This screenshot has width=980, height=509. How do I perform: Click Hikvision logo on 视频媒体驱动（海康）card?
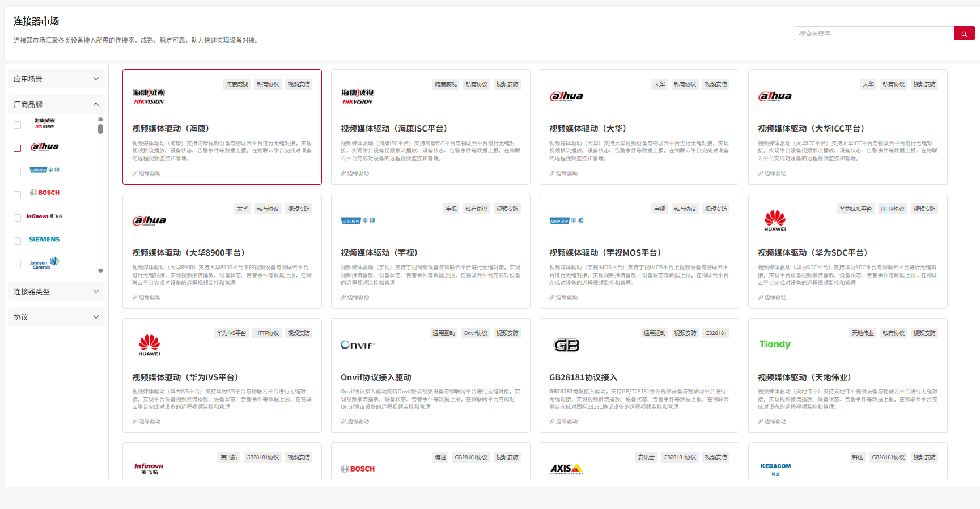(x=149, y=96)
